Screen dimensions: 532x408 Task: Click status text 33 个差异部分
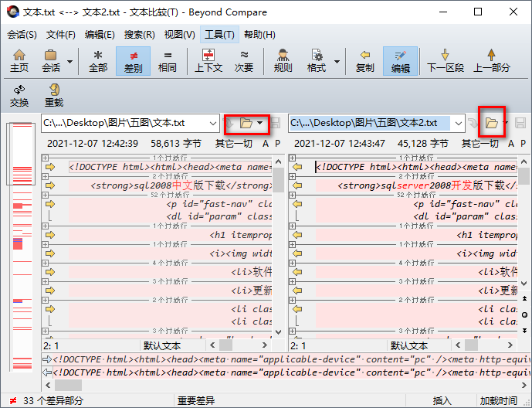coord(53,400)
